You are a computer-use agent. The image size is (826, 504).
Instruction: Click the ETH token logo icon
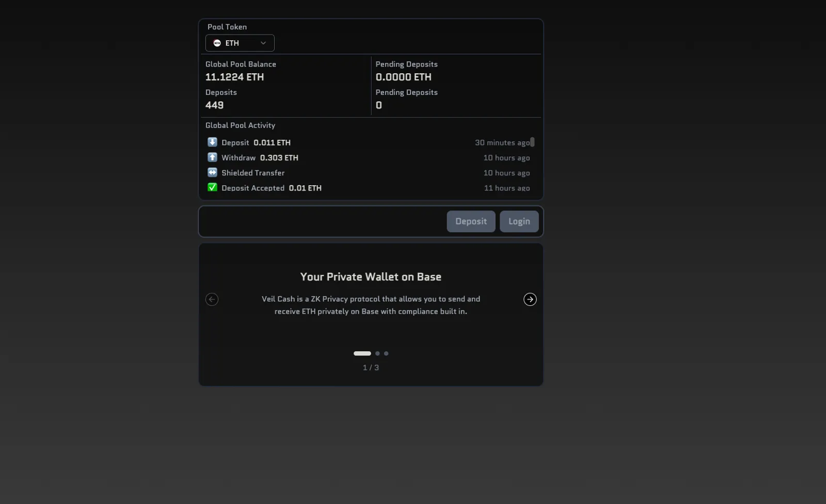217,43
